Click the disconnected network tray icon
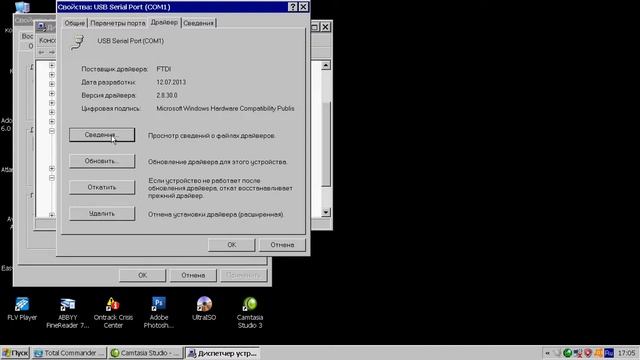 point(578,353)
